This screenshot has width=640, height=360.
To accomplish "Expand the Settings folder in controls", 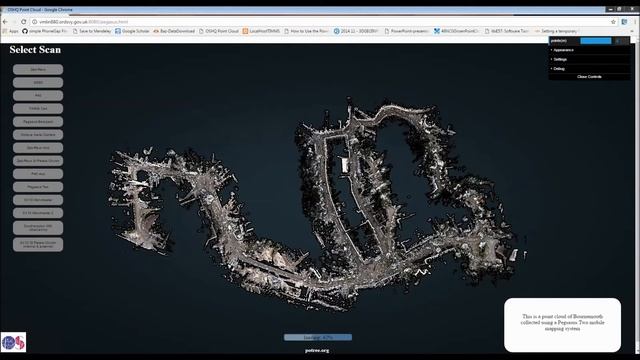I will tap(589, 59).
